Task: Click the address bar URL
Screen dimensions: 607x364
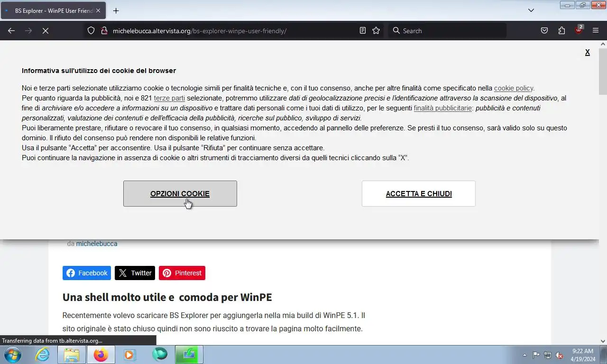Action: tap(199, 31)
